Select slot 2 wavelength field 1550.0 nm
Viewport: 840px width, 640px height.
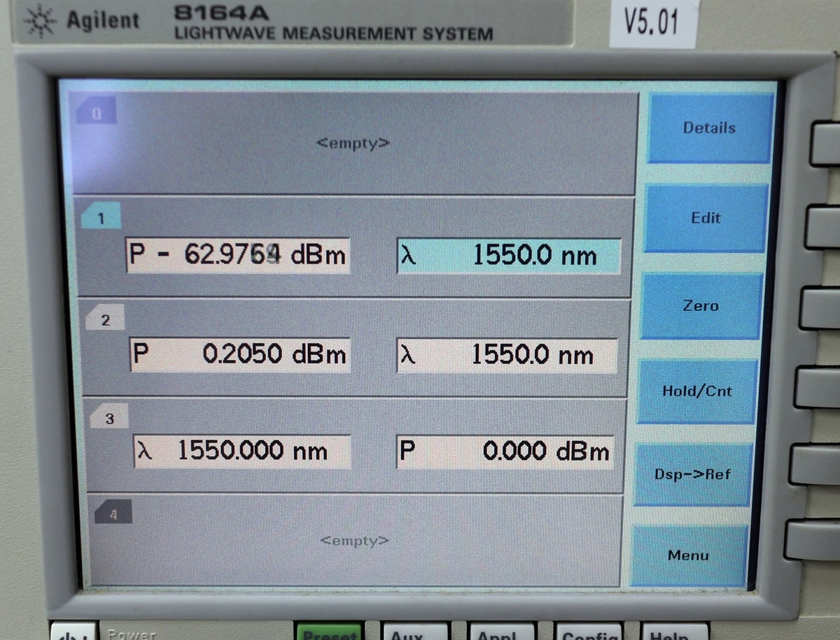(507, 355)
